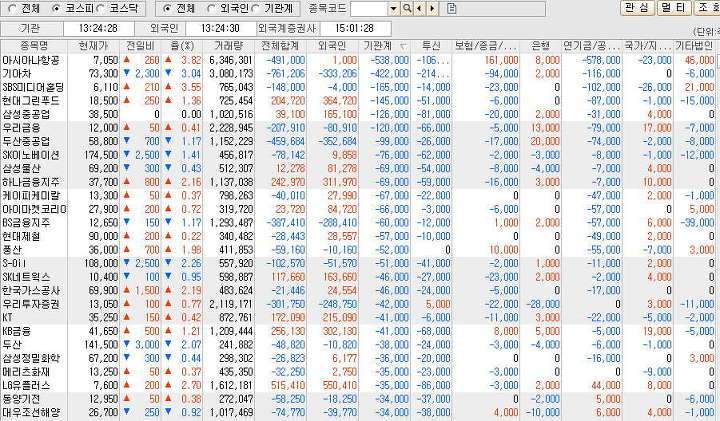Click the stock code search magnifier icon

pos(406,8)
